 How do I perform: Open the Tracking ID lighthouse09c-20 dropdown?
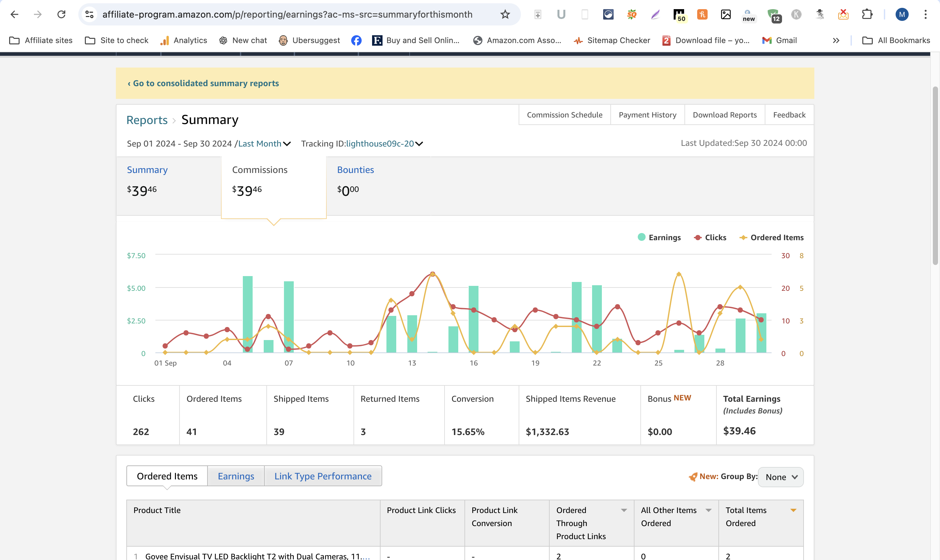tap(384, 144)
